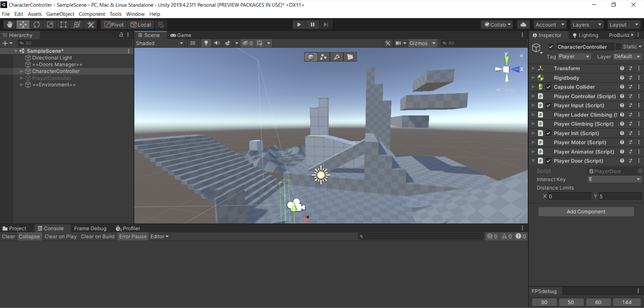
Task: Open the Component menu
Action: 92,14
